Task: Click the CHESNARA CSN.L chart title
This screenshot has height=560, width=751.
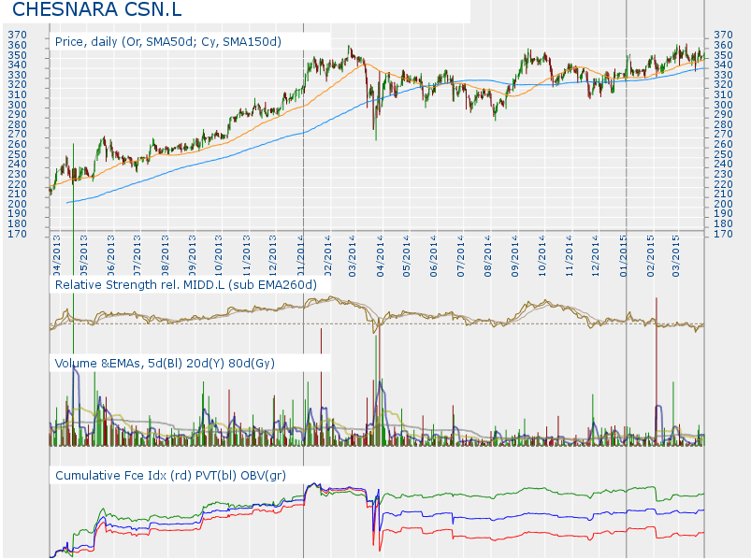Action: click(97, 9)
